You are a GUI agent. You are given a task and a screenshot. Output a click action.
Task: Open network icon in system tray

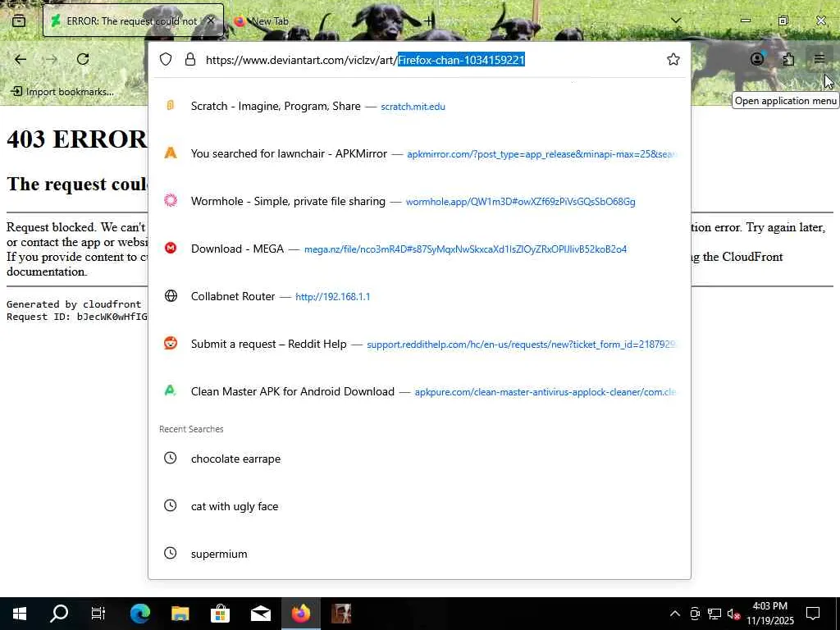coord(714,614)
